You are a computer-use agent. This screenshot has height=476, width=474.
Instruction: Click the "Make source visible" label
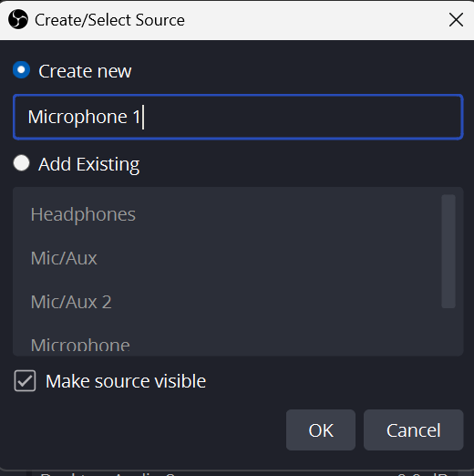(x=126, y=381)
